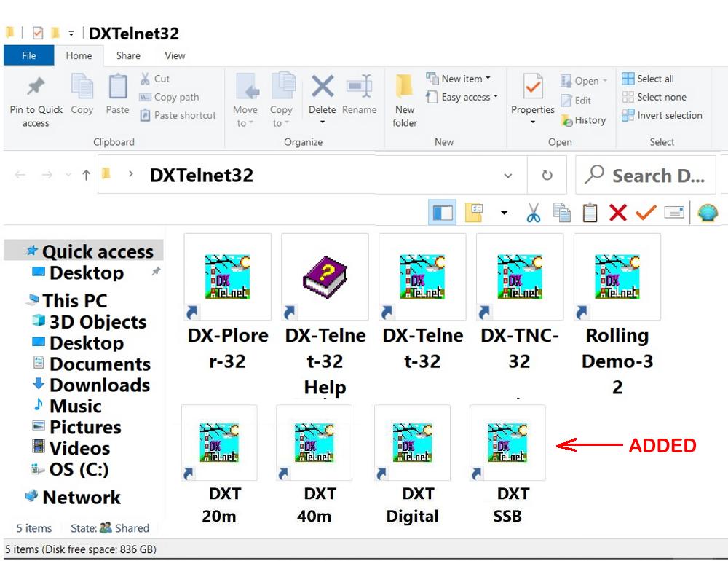Select the DX-TNC-32 shortcut
728x561 pixels.
[x=520, y=303]
